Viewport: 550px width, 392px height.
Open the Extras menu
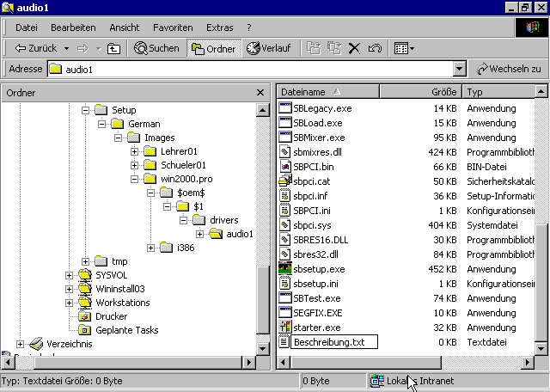tap(220, 28)
